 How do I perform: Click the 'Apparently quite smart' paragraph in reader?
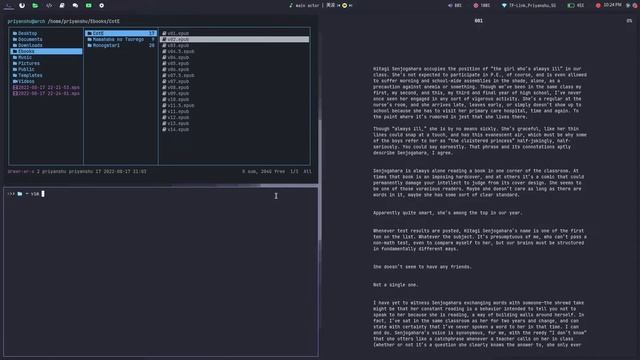click(x=447, y=213)
